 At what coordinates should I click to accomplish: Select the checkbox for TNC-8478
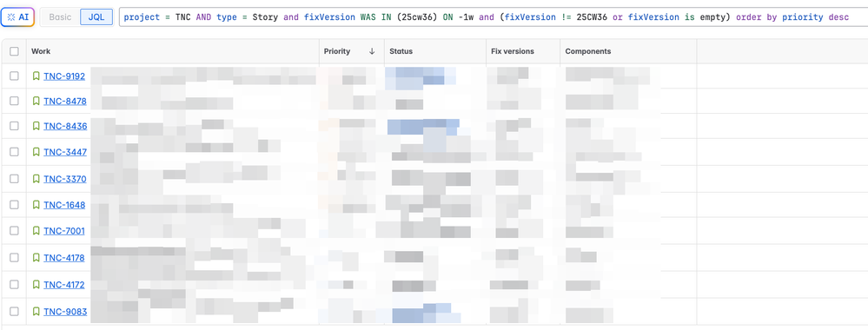(15, 101)
